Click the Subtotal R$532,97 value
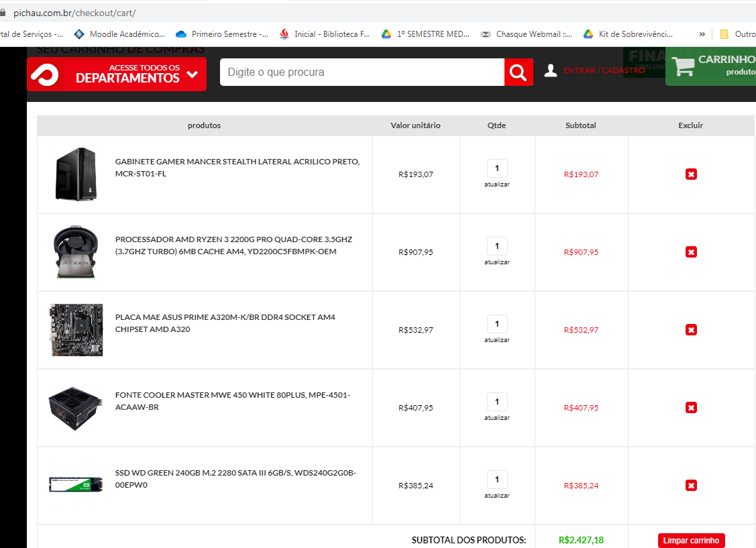Screen dimensions: 756x548 click(581, 330)
